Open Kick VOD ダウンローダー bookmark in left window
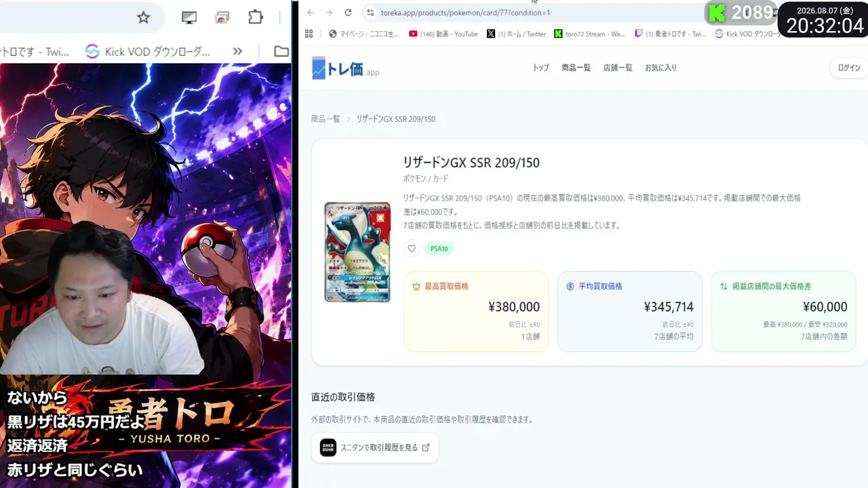This screenshot has width=868, height=488. coord(148,52)
